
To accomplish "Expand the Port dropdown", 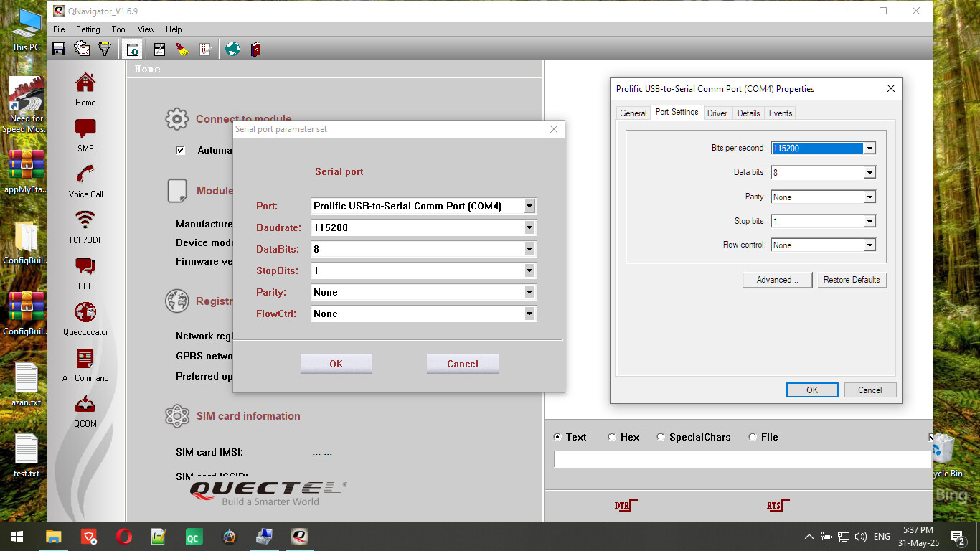I will coord(529,206).
